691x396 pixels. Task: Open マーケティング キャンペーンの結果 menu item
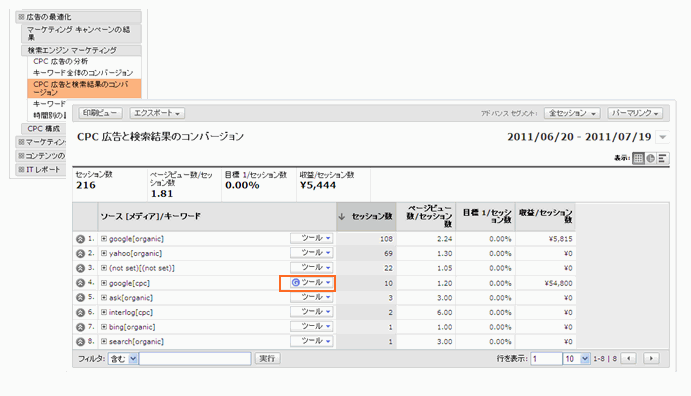pyautogui.click(x=82, y=33)
